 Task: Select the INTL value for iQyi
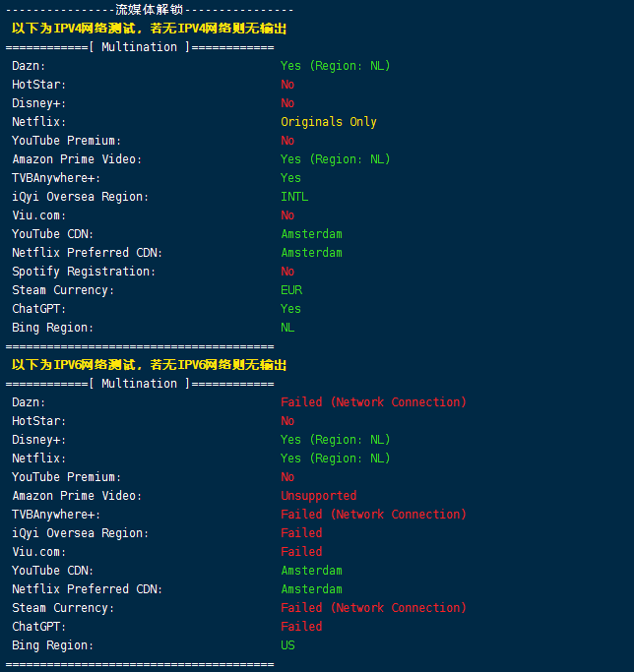click(x=294, y=197)
